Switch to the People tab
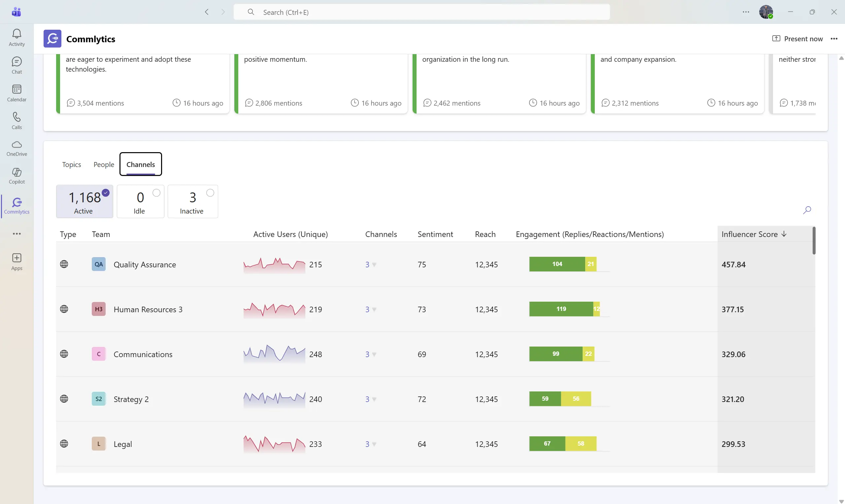The image size is (845, 504). pos(104,164)
